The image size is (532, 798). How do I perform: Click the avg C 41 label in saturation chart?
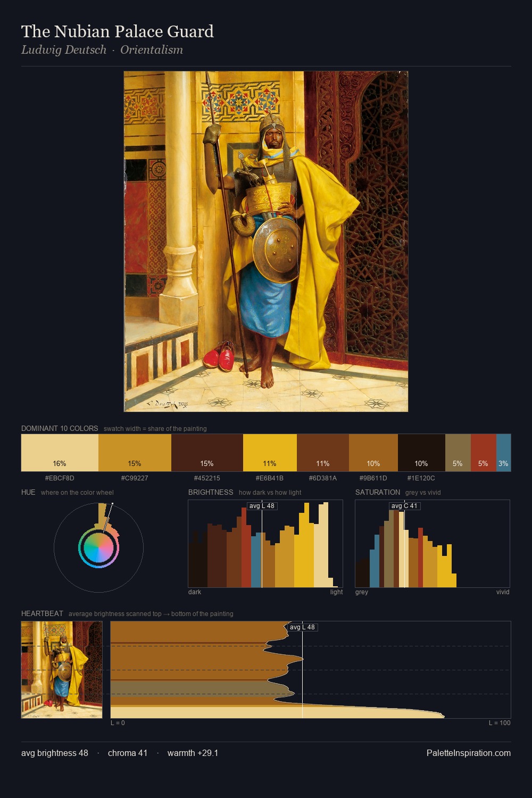(405, 506)
